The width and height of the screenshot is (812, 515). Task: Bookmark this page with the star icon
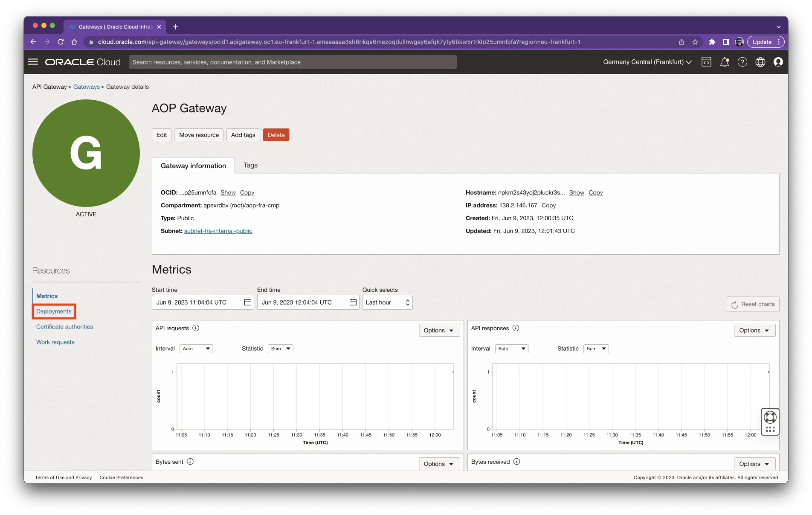(695, 42)
